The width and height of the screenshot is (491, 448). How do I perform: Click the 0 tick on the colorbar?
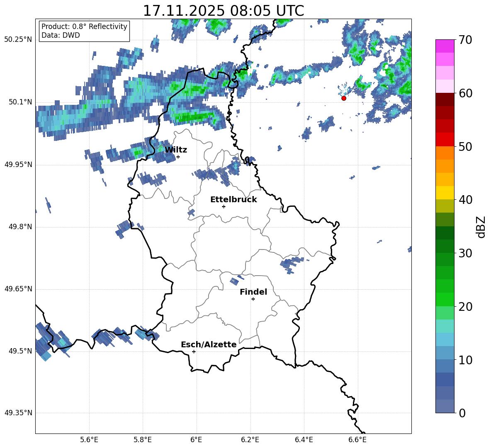462,413
